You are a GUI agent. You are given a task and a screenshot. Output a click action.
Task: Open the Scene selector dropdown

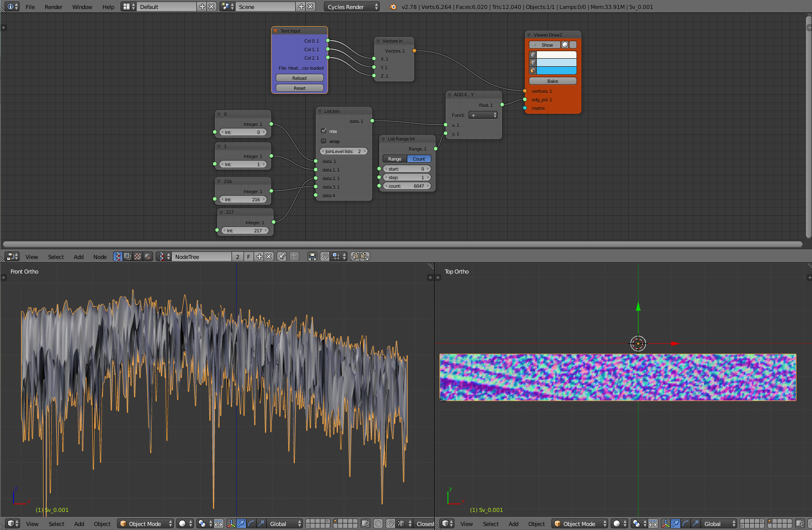coord(227,7)
